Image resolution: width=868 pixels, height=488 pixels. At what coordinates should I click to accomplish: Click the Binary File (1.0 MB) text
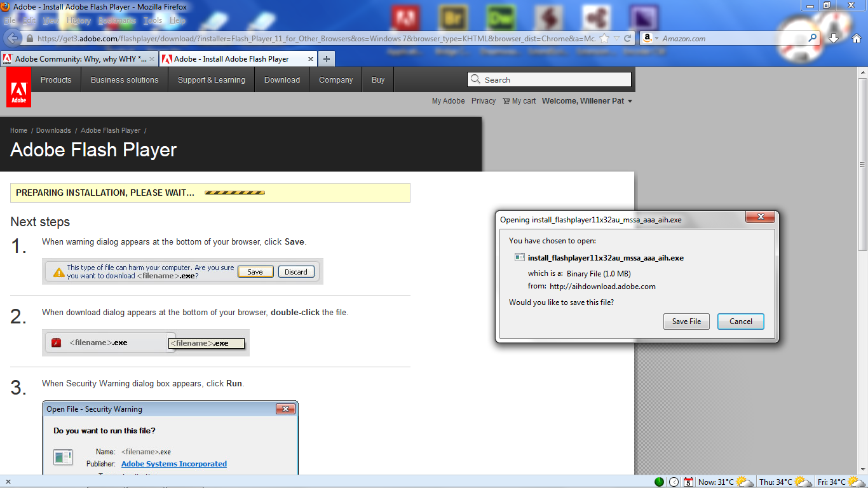(599, 274)
